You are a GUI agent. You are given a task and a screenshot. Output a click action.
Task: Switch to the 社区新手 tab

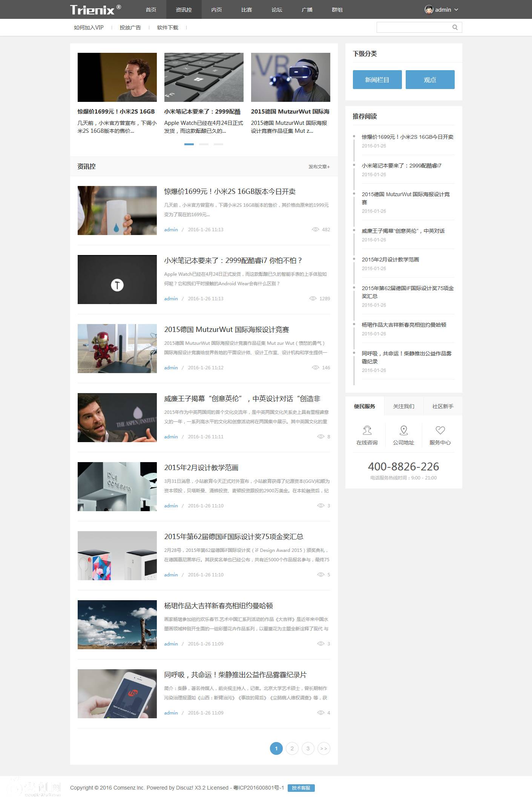443,406
